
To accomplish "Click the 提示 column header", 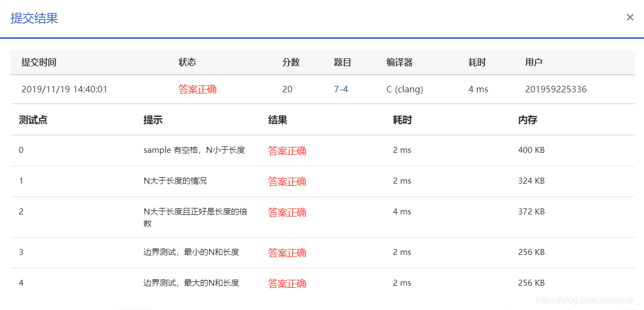I will (153, 120).
